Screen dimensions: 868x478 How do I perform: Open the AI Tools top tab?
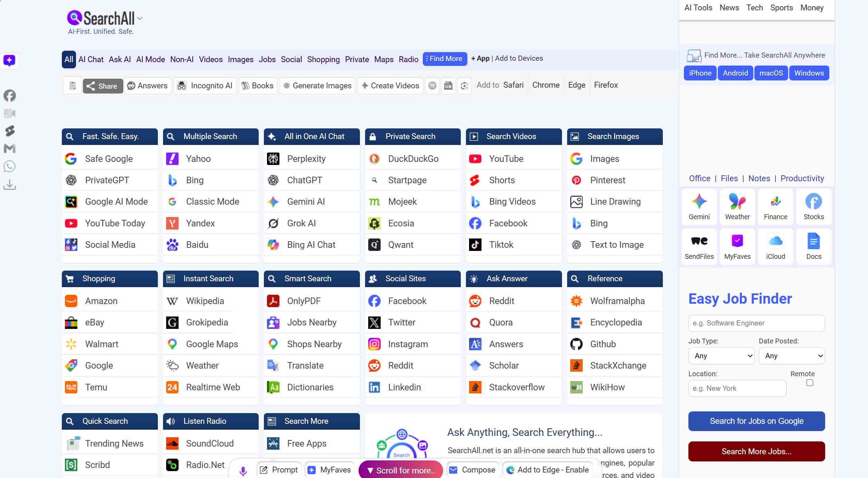(x=698, y=8)
